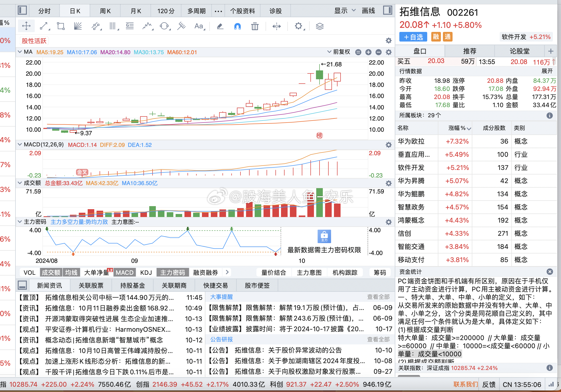Screen dimensions: 561x392
Task: Open more period options ellipsis
Action: pyautogui.click(x=218, y=11)
